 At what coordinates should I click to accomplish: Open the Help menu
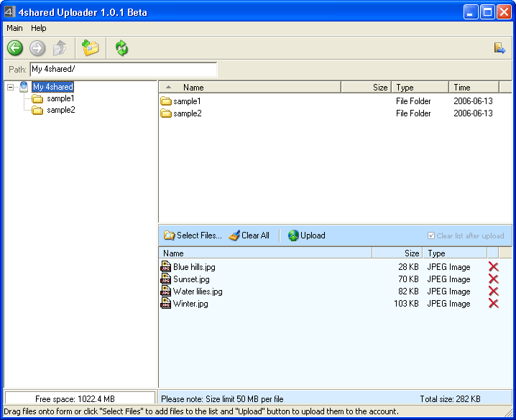pyautogui.click(x=39, y=28)
